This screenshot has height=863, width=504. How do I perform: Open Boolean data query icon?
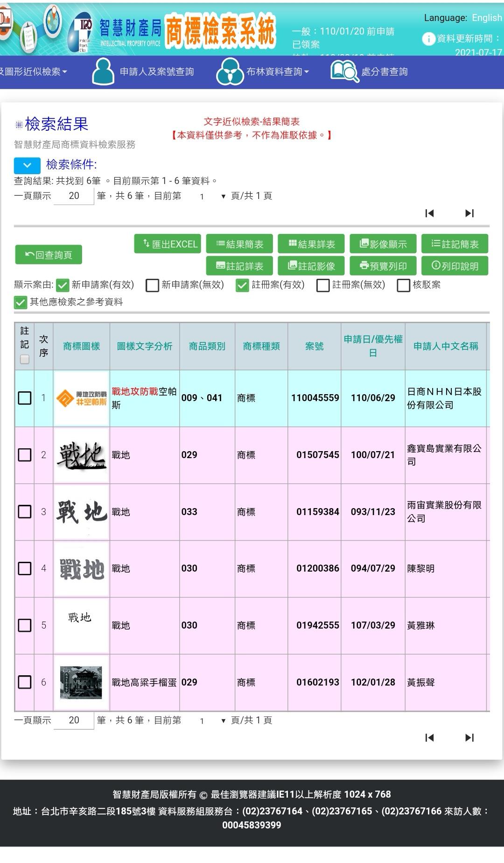click(230, 71)
